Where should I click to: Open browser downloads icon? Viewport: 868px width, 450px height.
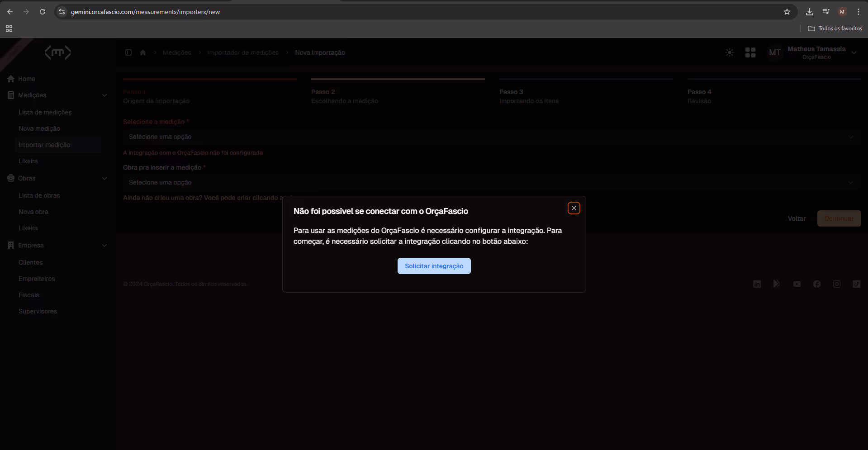810,12
